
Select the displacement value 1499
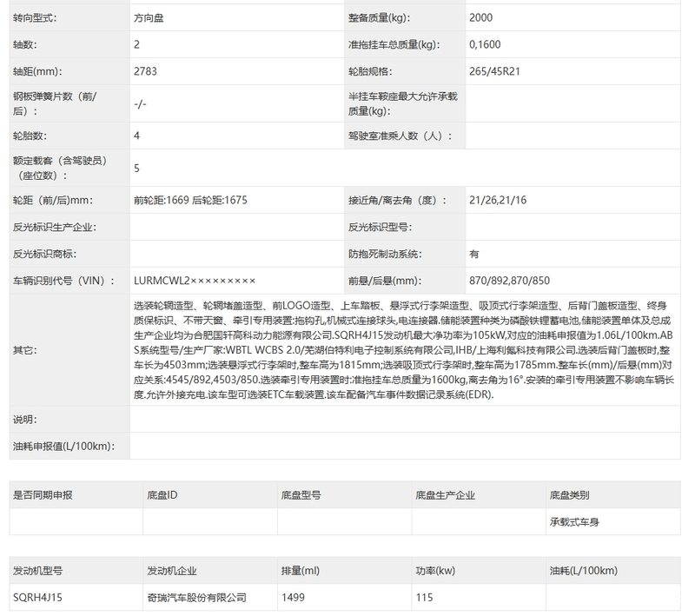(x=294, y=598)
